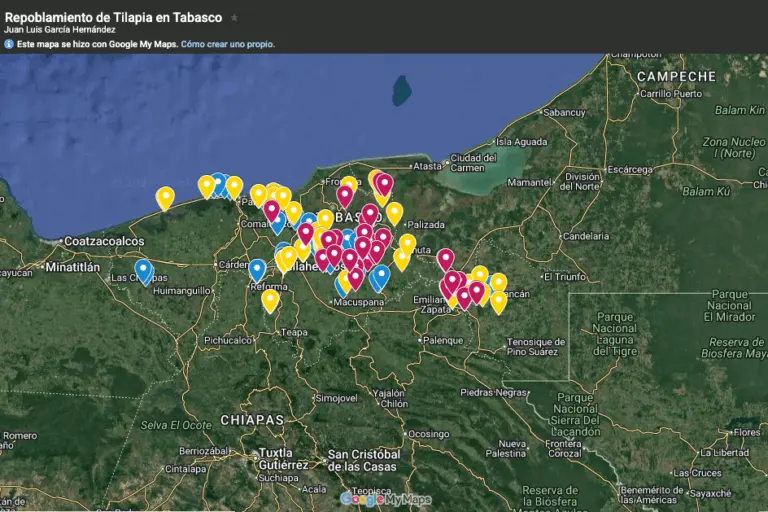This screenshot has height=512, width=768.
Task: Click the CAMPECHE state label
Action: click(x=676, y=76)
